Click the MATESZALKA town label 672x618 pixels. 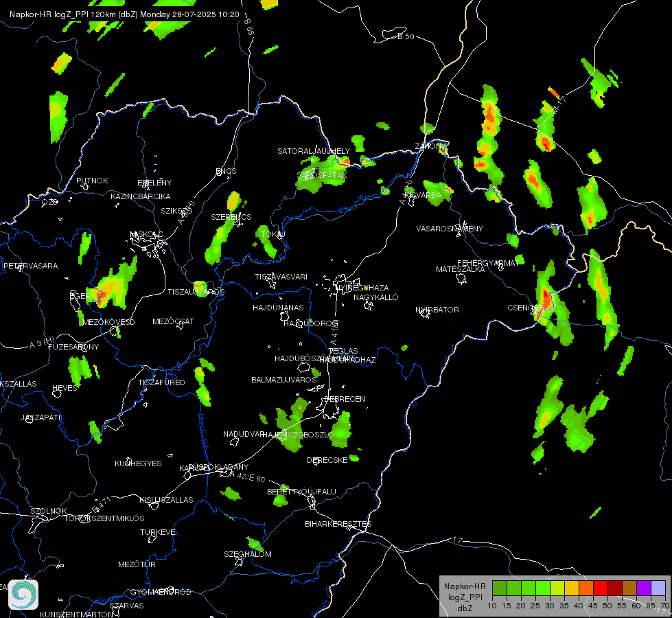pos(461,269)
